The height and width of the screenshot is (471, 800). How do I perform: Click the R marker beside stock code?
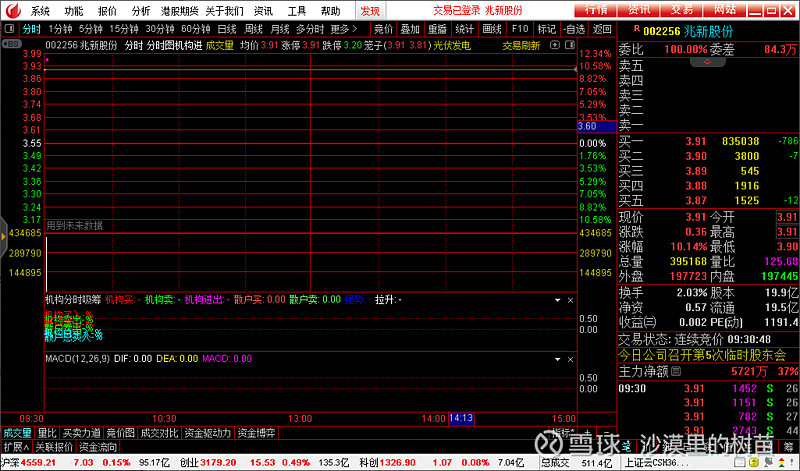[x=637, y=29]
